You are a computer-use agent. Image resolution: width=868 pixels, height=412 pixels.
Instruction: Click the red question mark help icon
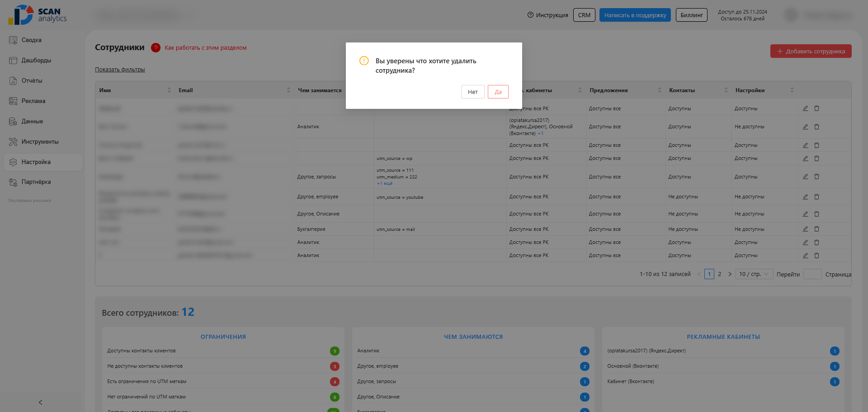pos(156,47)
